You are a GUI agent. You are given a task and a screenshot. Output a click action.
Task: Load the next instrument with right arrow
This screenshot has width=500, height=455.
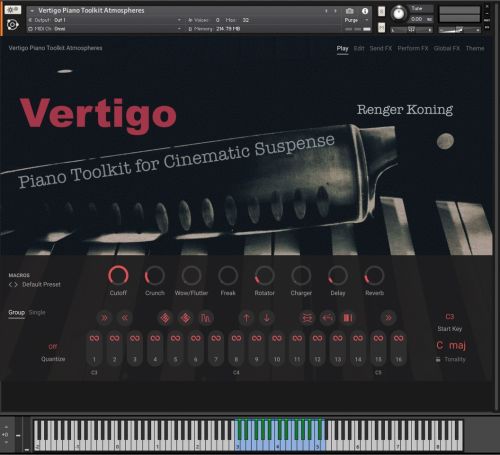(x=335, y=11)
